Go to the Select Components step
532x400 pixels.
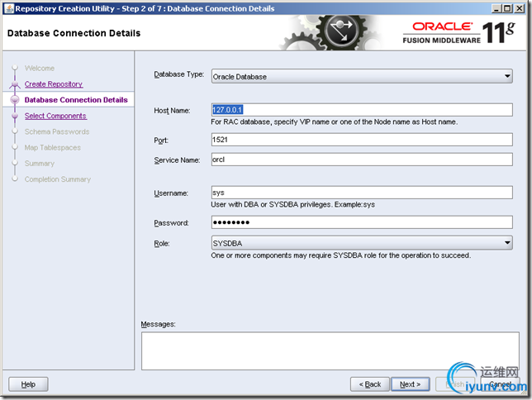[x=55, y=116]
